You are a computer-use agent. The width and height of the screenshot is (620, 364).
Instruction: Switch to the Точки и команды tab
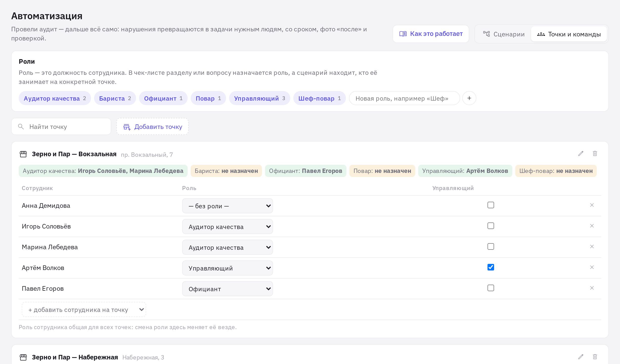(569, 34)
